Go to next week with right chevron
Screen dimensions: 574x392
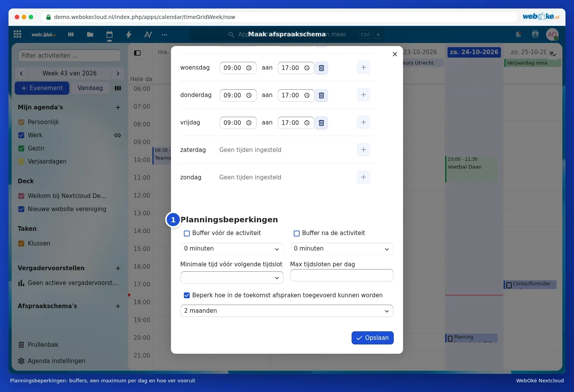118,73
